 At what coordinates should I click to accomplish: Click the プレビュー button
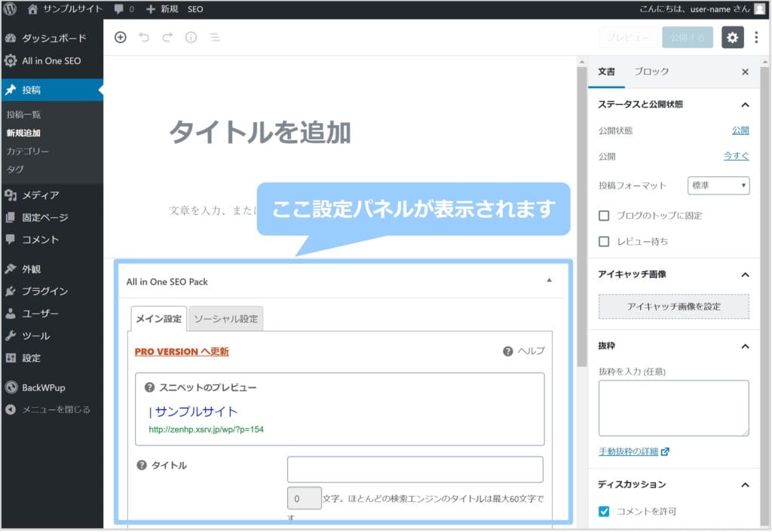[628, 38]
